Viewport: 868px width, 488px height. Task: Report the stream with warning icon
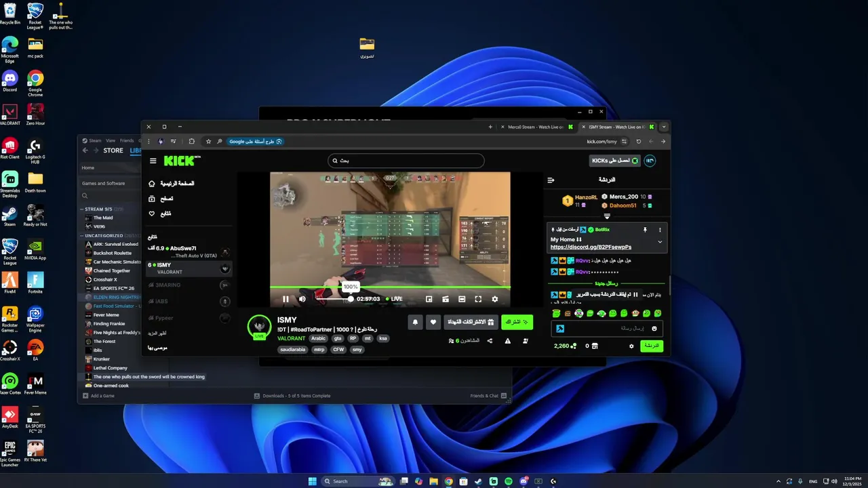pos(507,341)
